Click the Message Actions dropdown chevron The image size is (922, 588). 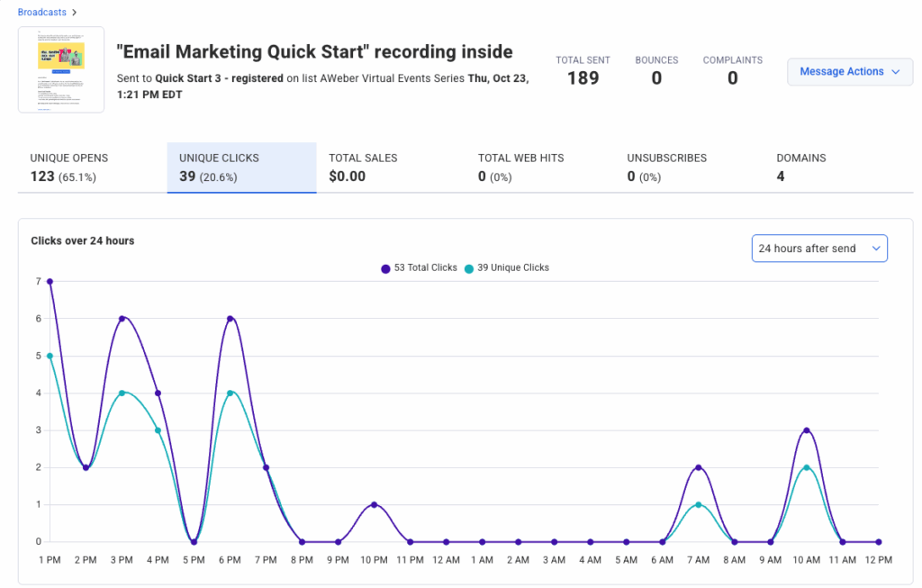click(896, 71)
